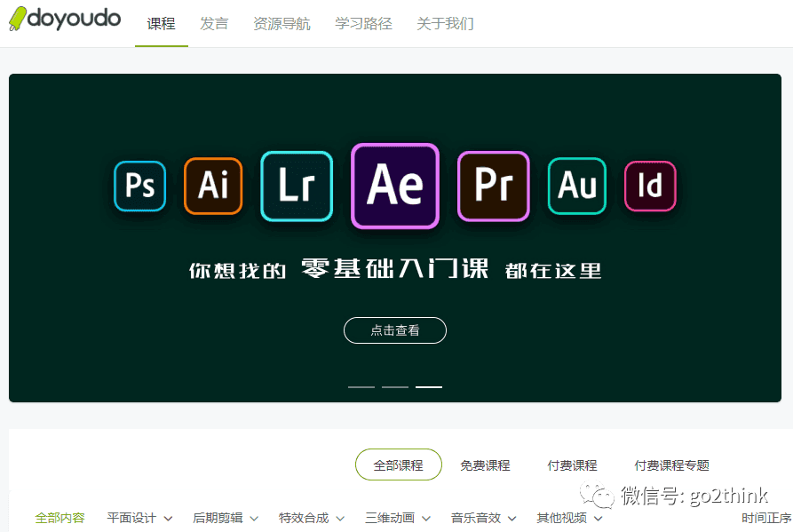Select the InDesign Id icon
The image size is (793, 532).
tap(650, 186)
